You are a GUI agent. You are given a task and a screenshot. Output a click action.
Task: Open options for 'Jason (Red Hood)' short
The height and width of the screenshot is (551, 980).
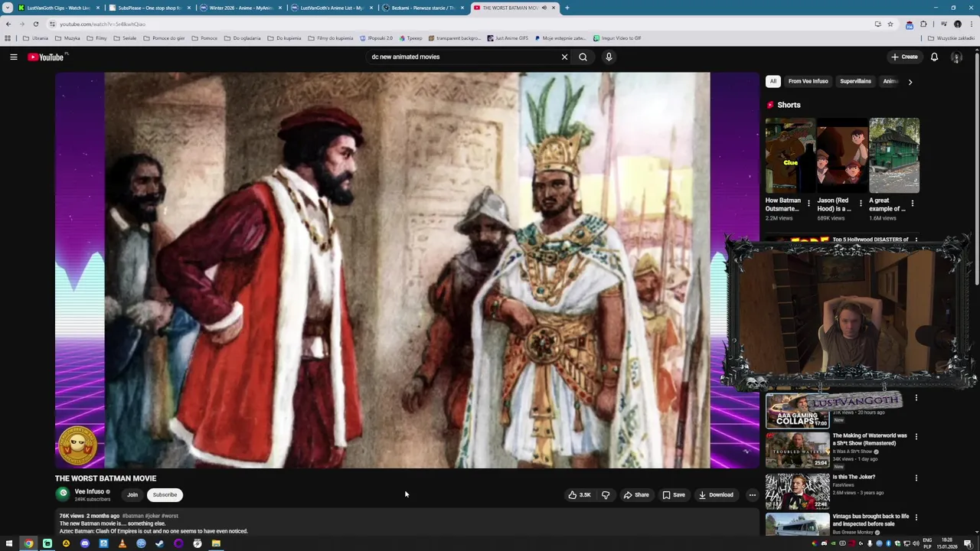860,204
